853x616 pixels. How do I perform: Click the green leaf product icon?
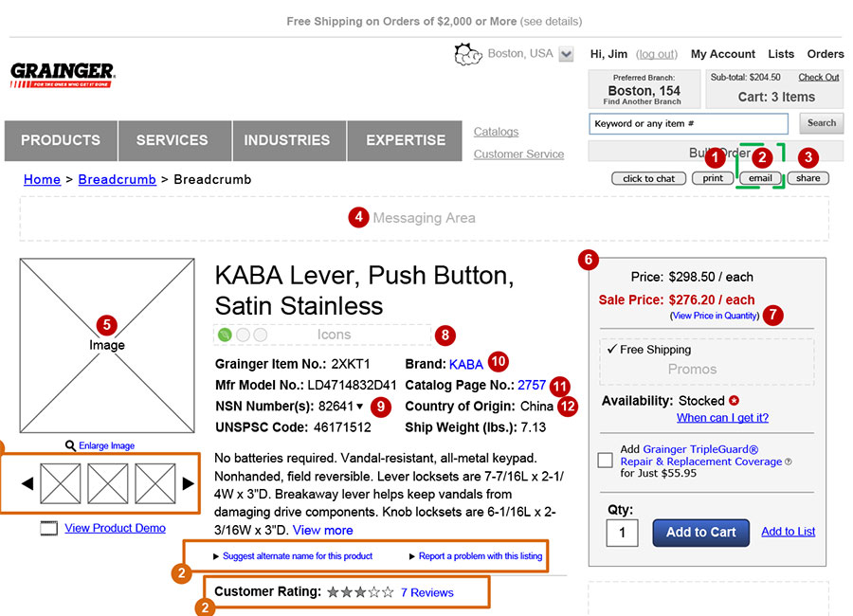tap(225, 335)
